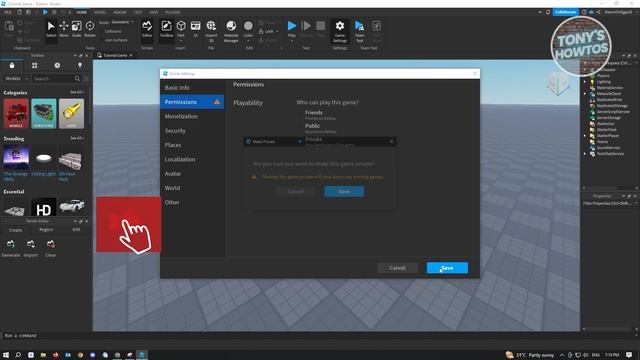Open the Models category dropdown in Toolbox
Screen dimensions: 640x360
(x=16, y=78)
